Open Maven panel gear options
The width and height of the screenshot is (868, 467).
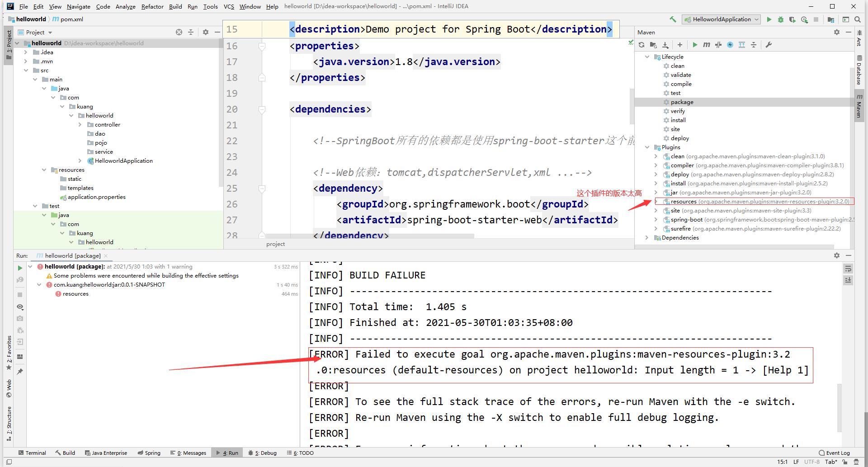pos(837,32)
